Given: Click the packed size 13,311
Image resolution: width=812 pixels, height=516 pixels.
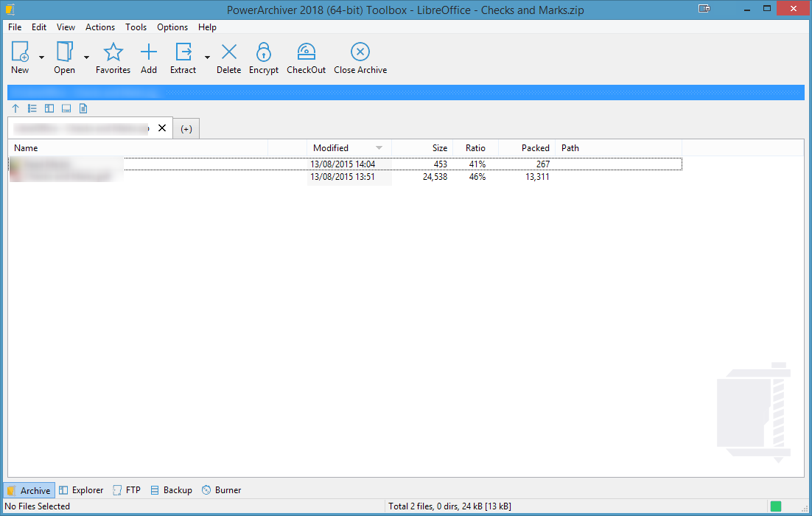Looking at the screenshot, I should [537, 177].
